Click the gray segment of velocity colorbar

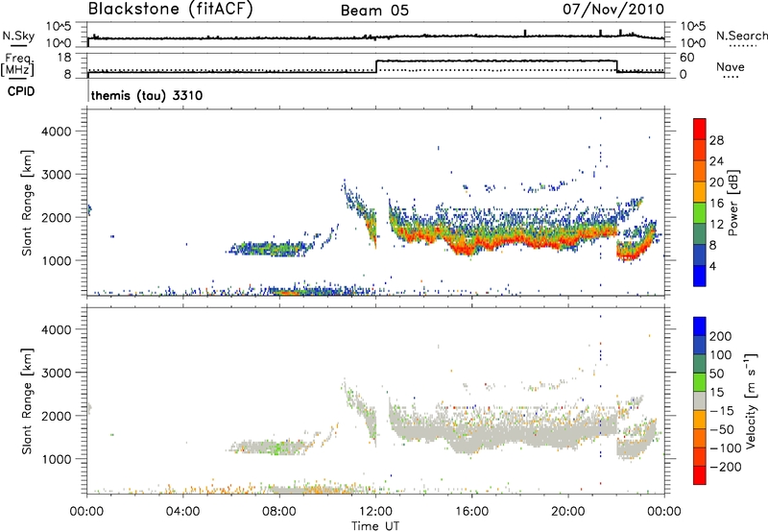pos(700,401)
